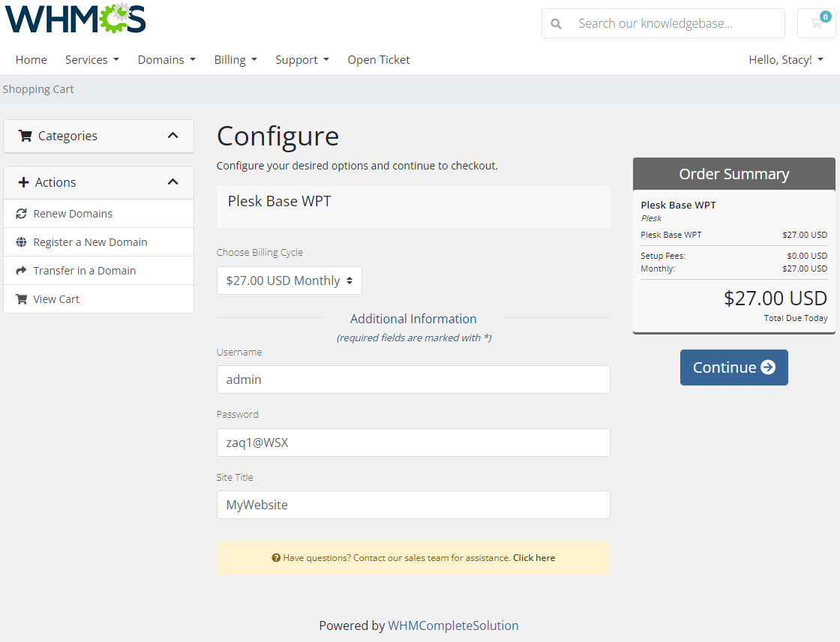Click the cart icon beside View Cart

coord(21,298)
